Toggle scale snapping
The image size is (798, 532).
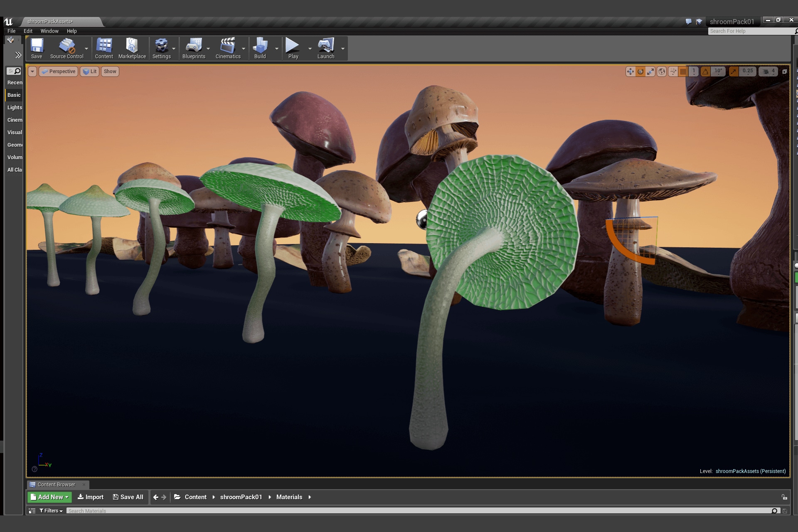pos(734,71)
